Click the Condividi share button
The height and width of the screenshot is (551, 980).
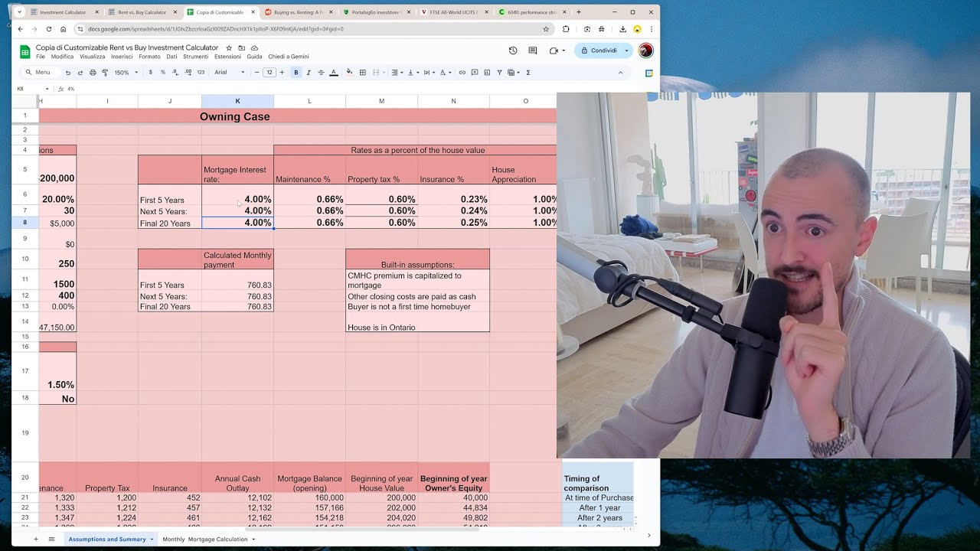pos(599,51)
